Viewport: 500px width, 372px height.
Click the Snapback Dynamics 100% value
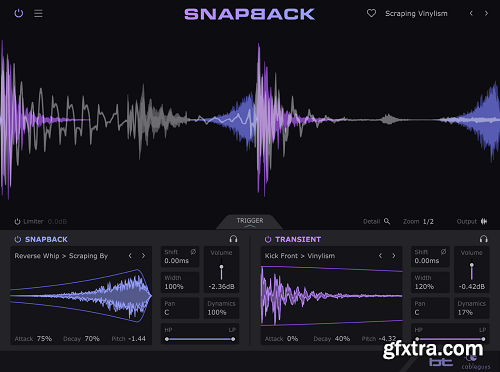pyautogui.click(x=217, y=312)
